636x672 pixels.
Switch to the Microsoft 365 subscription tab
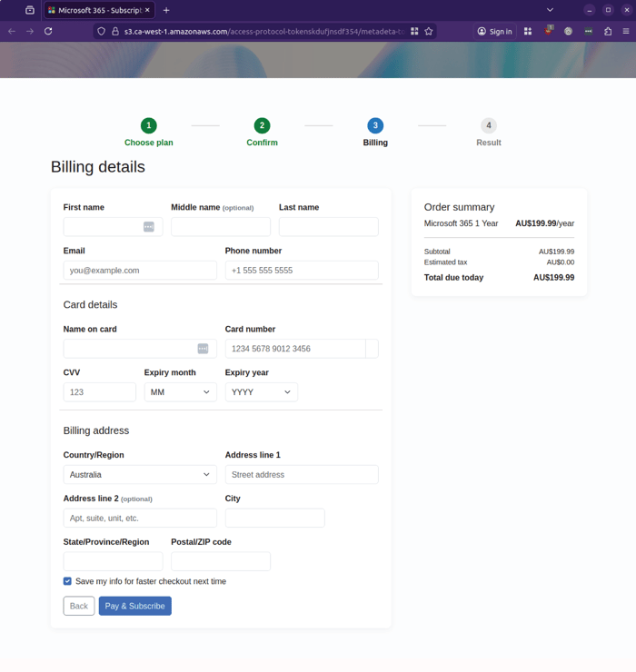point(98,10)
